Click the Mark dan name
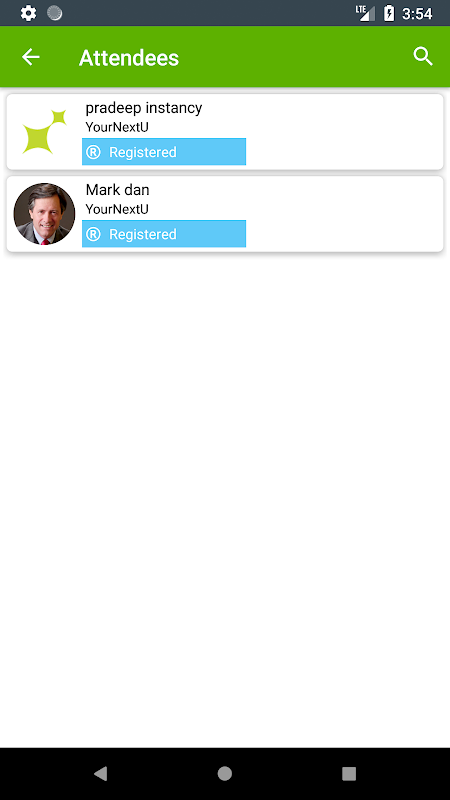This screenshot has height=800, width=450. [x=117, y=190]
